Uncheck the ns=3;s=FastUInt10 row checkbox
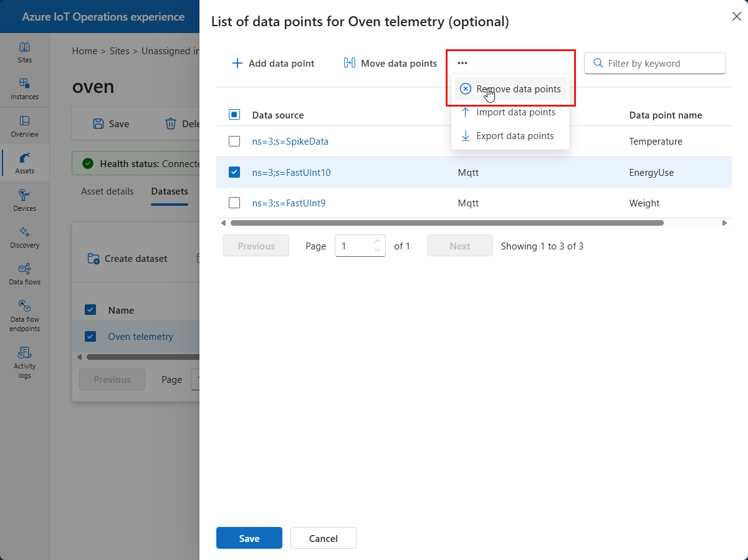The width and height of the screenshot is (748, 560). tap(234, 172)
